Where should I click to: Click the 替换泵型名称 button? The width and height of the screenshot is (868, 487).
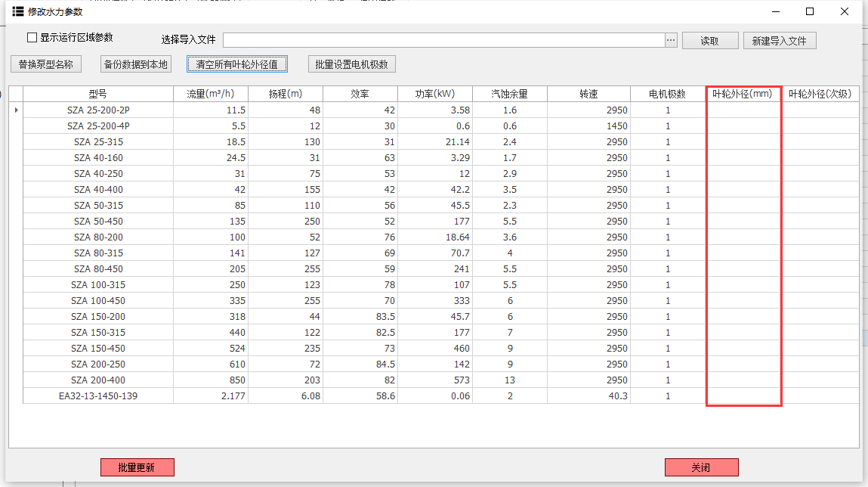click(x=46, y=64)
